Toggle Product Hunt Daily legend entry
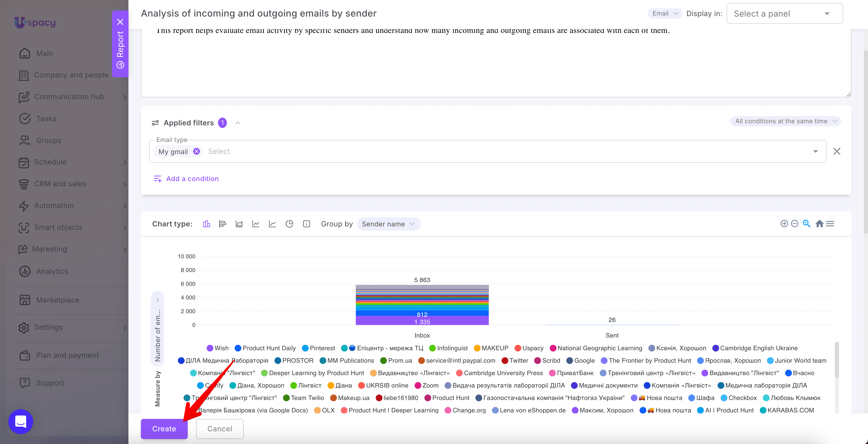 (x=265, y=348)
